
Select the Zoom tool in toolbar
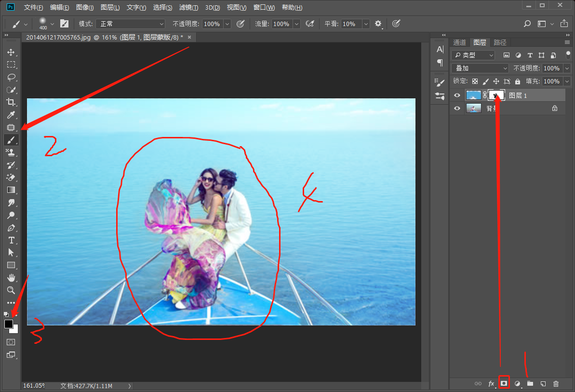click(11, 290)
